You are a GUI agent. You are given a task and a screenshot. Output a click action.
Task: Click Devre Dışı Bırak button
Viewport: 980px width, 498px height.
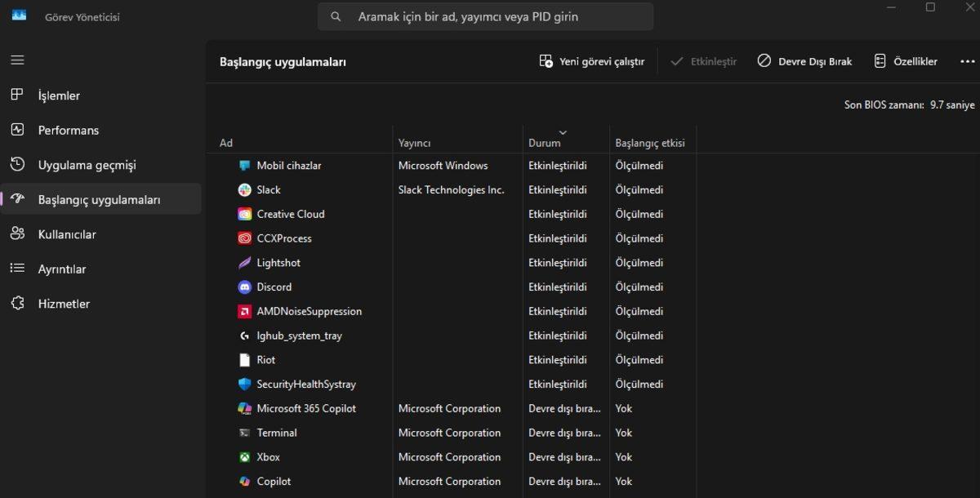coord(804,61)
